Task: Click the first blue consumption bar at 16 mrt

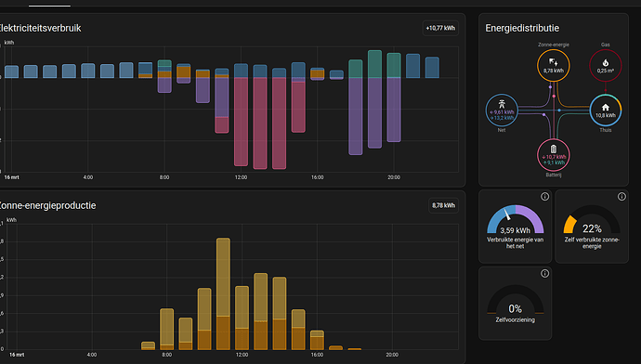Action: coord(11,71)
